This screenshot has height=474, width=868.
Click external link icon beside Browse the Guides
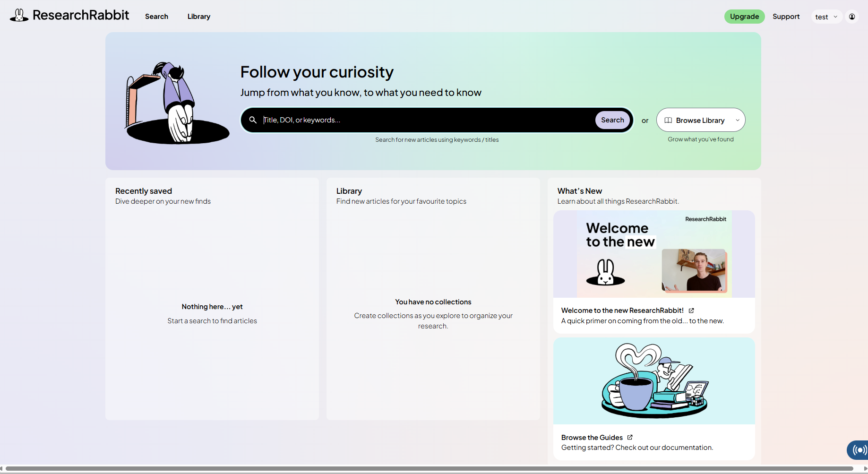pos(630,438)
